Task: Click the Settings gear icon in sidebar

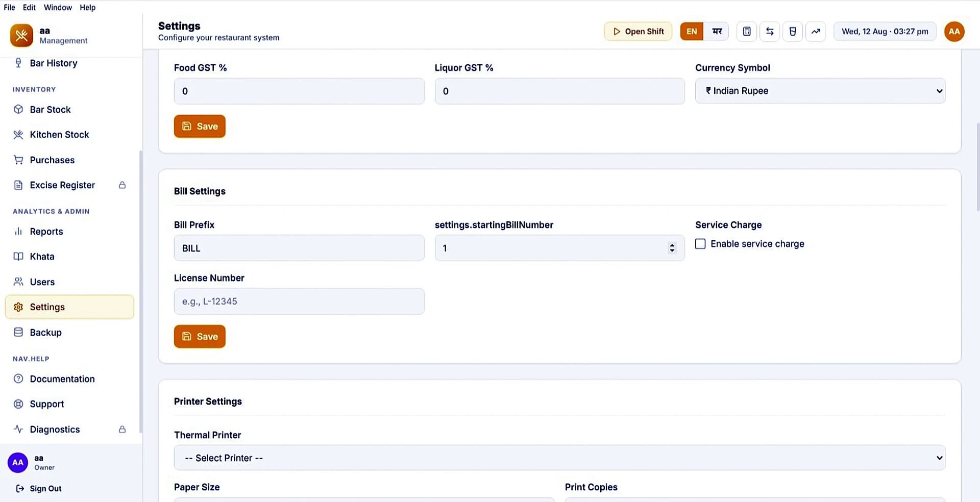Action: point(18,307)
